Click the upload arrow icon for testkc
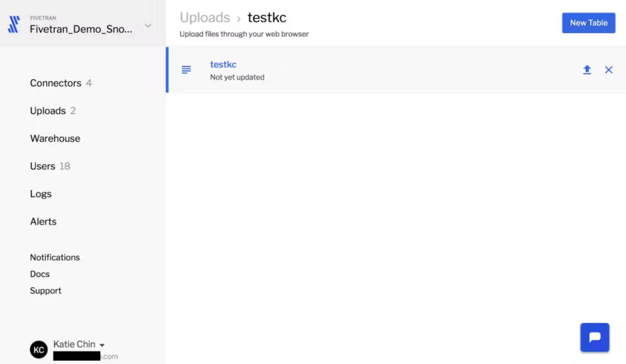 587,70
